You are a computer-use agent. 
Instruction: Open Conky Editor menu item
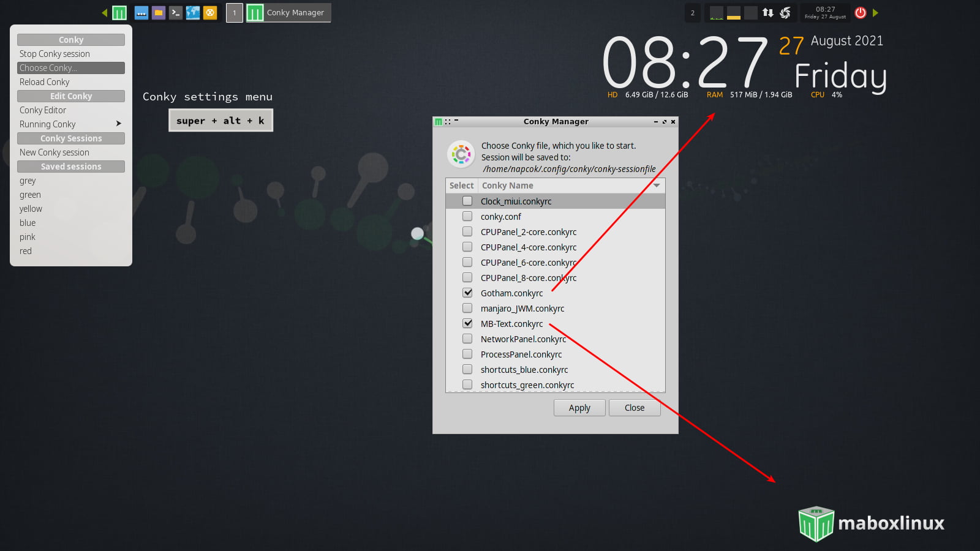(x=71, y=110)
